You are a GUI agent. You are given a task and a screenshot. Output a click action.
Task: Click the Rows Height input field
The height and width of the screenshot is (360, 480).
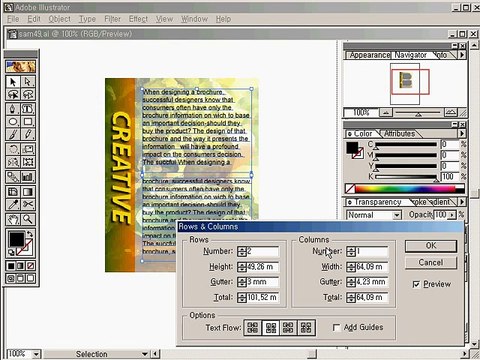pos(262,267)
